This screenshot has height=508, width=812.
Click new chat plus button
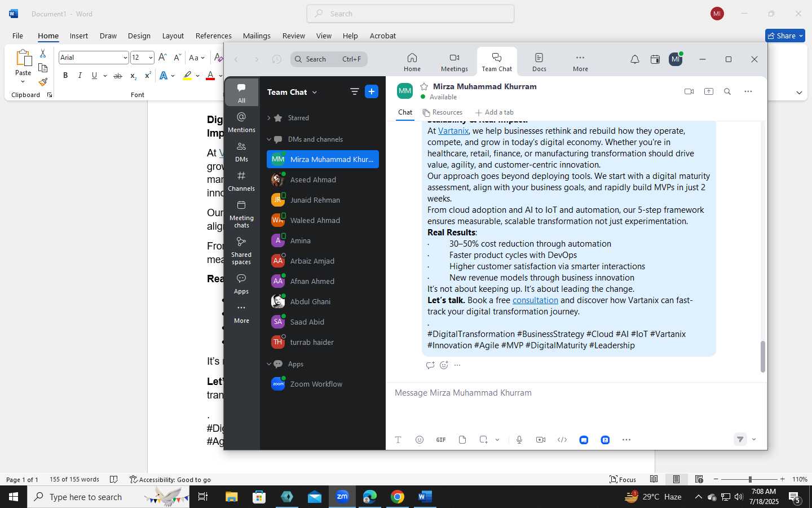tap(372, 91)
